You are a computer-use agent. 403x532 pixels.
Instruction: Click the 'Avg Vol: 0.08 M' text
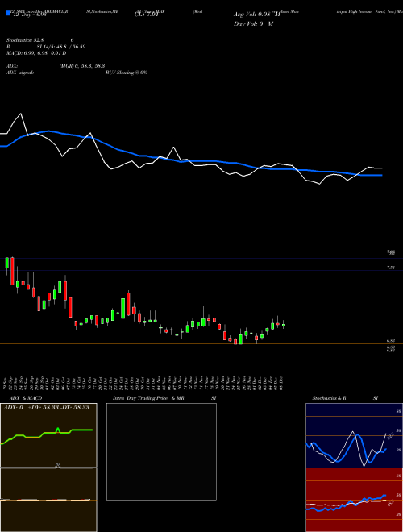click(x=257, y=15)
